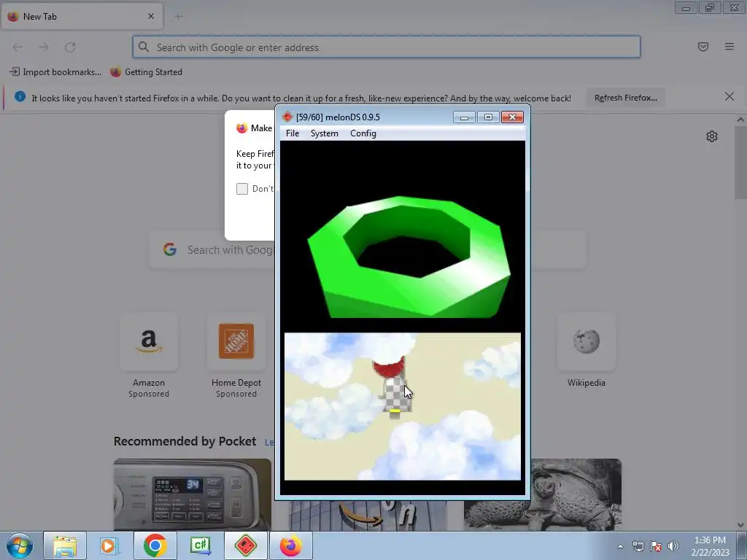Open Save to Pocket in Firefox toolbar

(703, 47)
